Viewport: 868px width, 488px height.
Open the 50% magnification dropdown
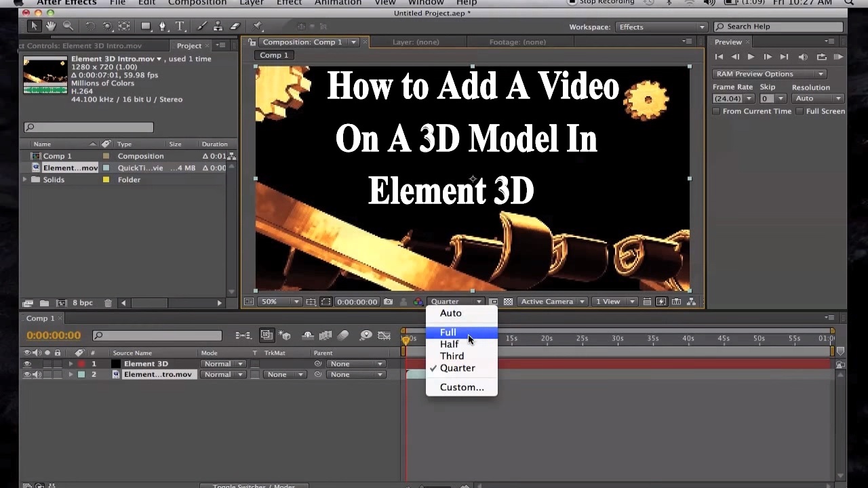click(x=280, y=302)
